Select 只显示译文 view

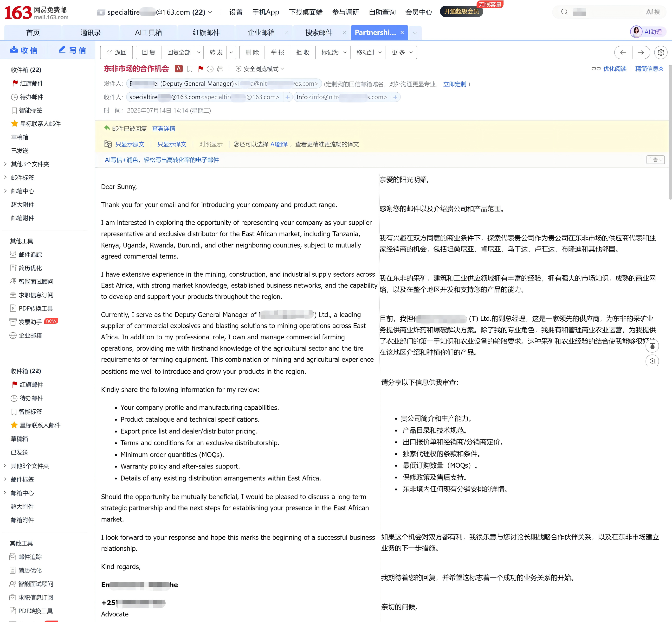(x=172, y=144)
